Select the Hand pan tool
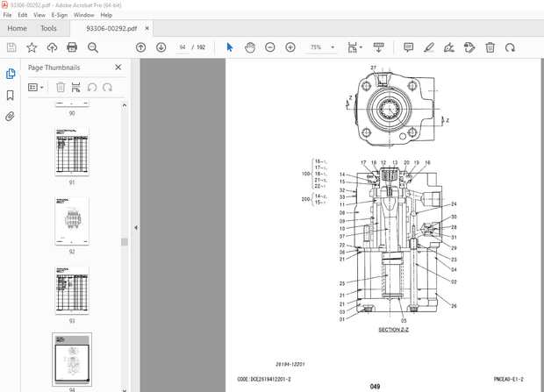Screen dimensions: 544x392 [248, 46]
